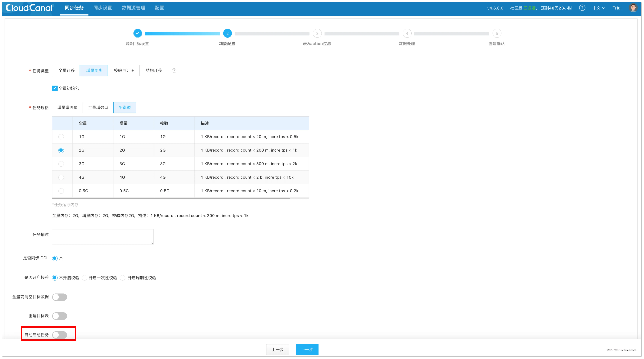Image resolution: width=644 pixels, height=359 pixels.
Task: Click the step 5 creation confirm circle
Action: coord(497,33)
